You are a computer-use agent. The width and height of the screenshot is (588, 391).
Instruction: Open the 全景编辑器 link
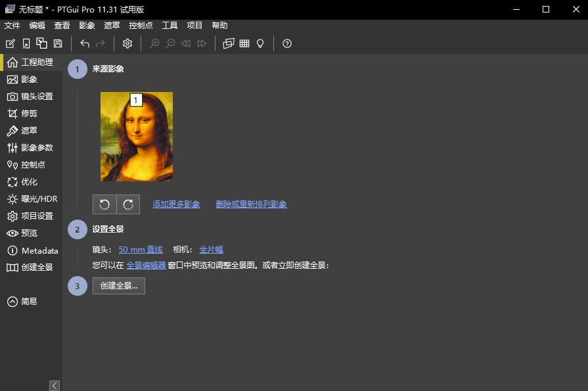coord(146,265)
